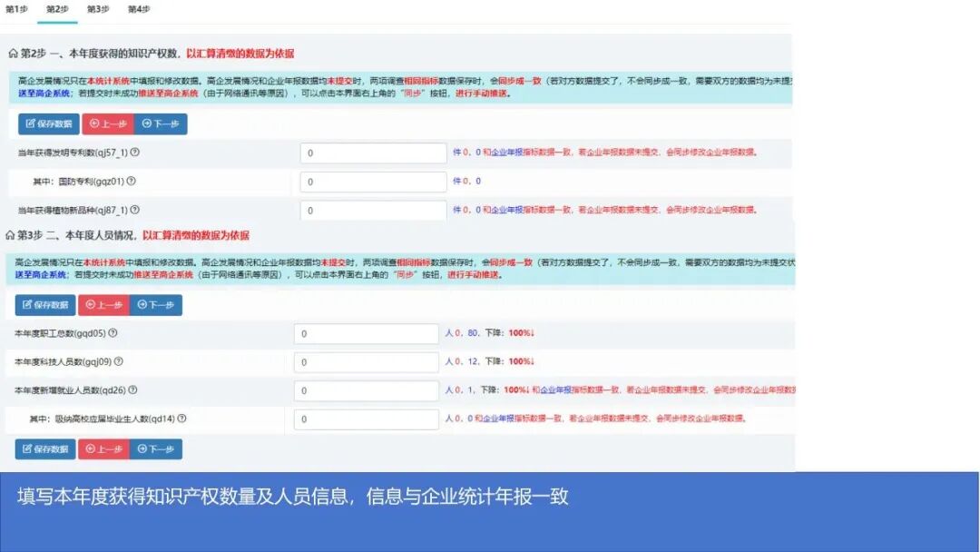Switch to the 第4步 tab
This screenshot has height=552, width=980.
[x=138, y=7]
